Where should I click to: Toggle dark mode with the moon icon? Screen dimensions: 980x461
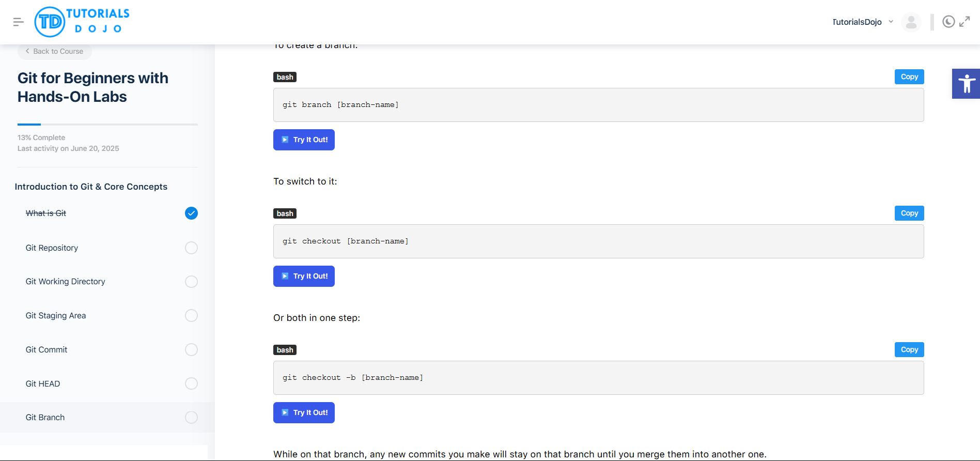pos(948,22)
